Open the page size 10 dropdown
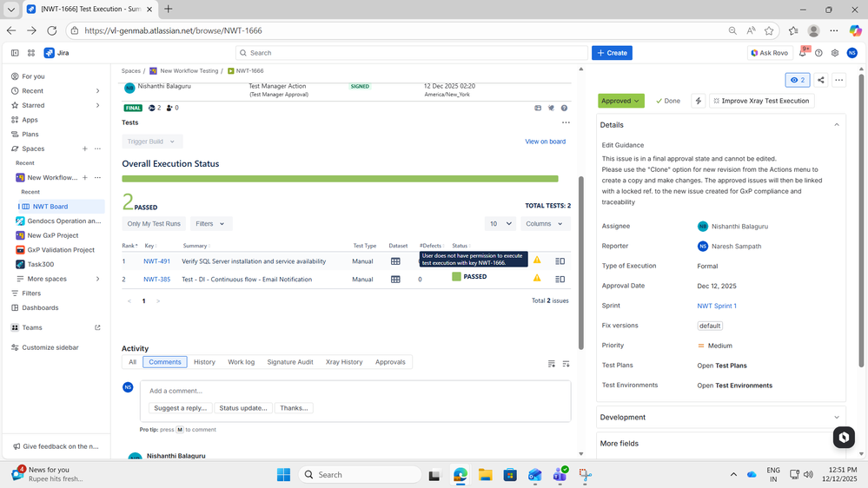868x488 pixels. pos(500,223)
